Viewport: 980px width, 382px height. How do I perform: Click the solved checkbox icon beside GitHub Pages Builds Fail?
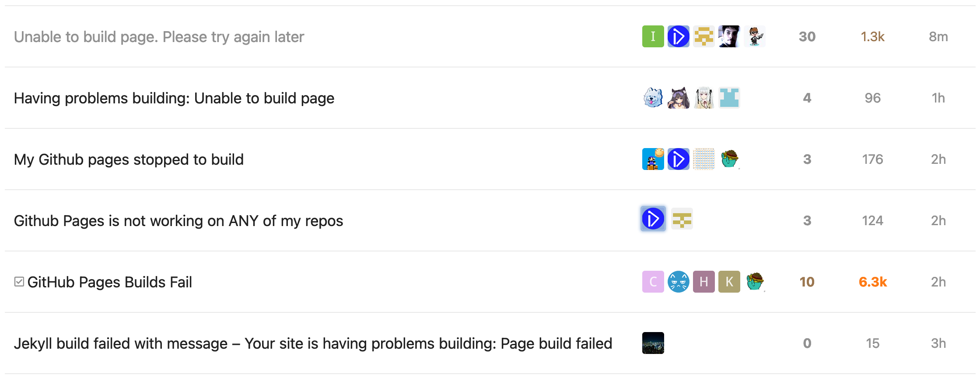tap(19, 282)
